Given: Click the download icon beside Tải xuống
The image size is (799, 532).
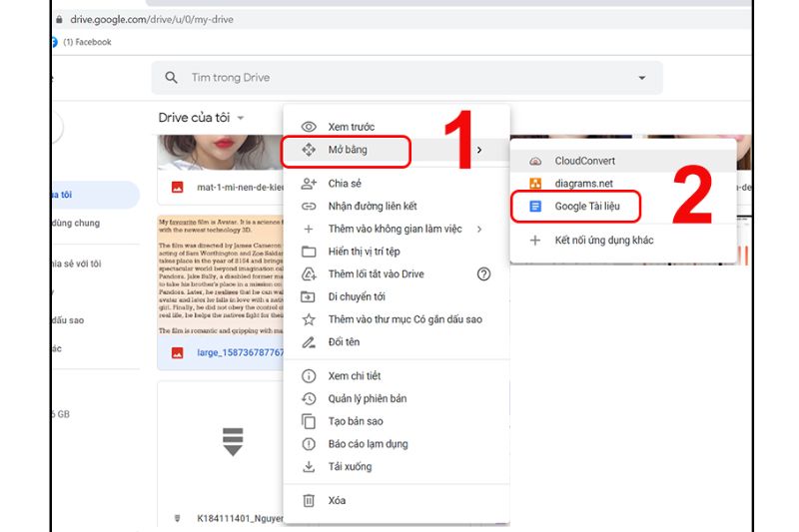Looking at the screenshot, I should (x=309, y=467).
